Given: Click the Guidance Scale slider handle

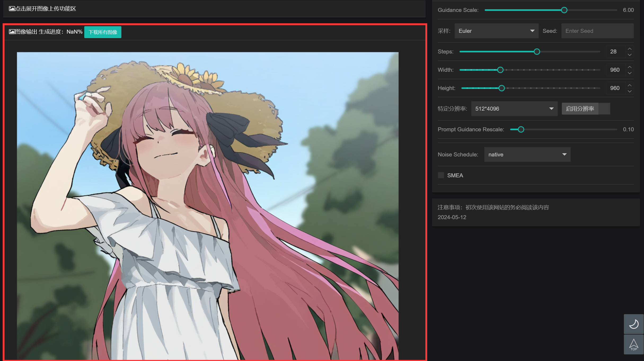Looking at the screenshot, I should coord(564,10).
